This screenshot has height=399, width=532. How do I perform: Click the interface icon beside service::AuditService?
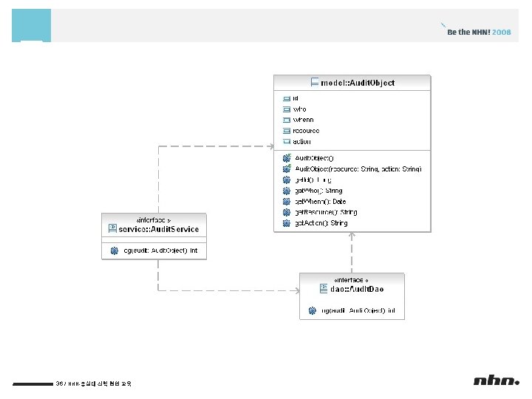112,228
